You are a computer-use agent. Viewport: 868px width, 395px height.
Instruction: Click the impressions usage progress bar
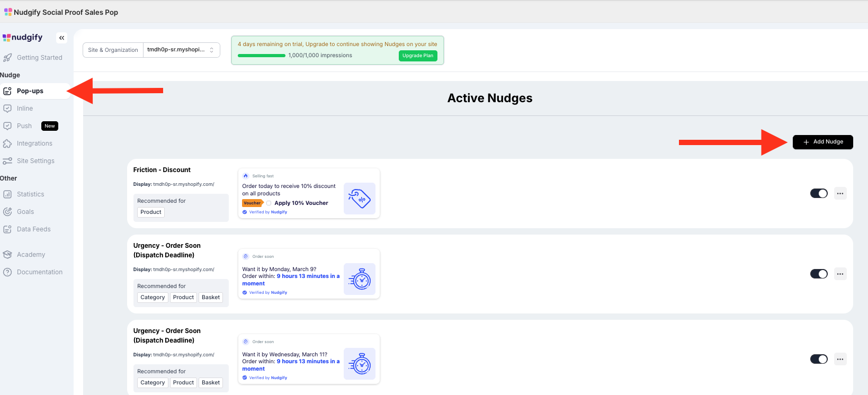coord(262,56)
